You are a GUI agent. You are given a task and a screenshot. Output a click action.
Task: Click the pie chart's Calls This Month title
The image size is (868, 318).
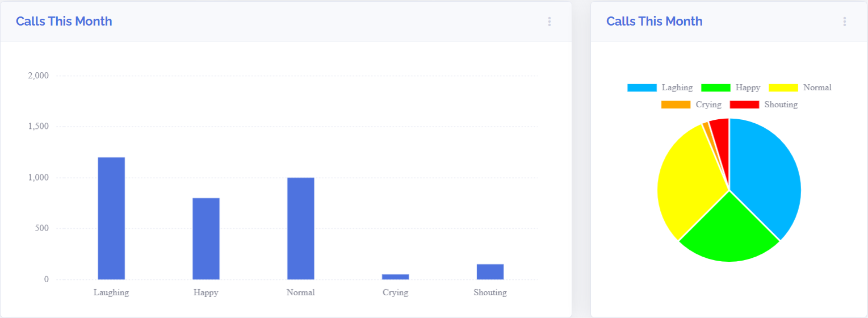654,22
